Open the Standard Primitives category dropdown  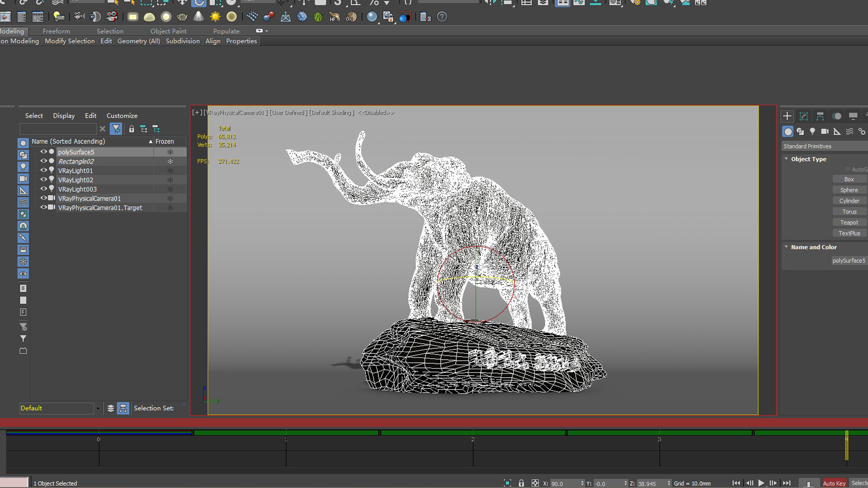[x=825, y=146]
